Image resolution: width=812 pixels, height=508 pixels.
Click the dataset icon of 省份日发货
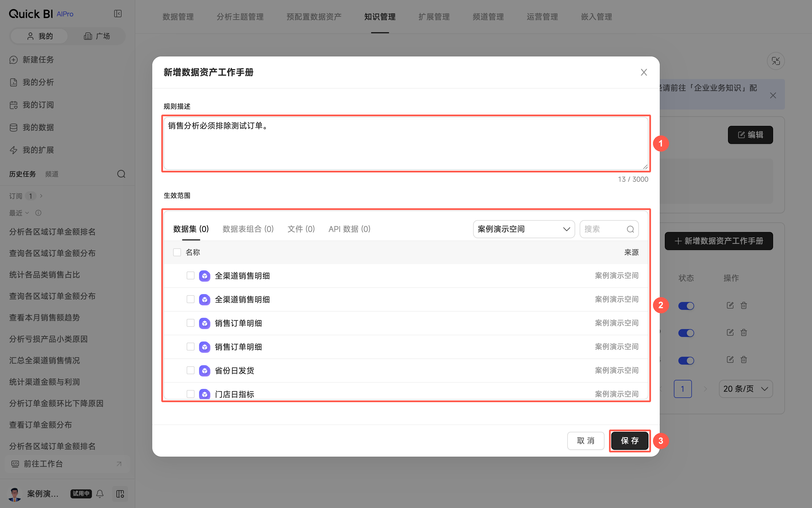[x=204, y=371]
